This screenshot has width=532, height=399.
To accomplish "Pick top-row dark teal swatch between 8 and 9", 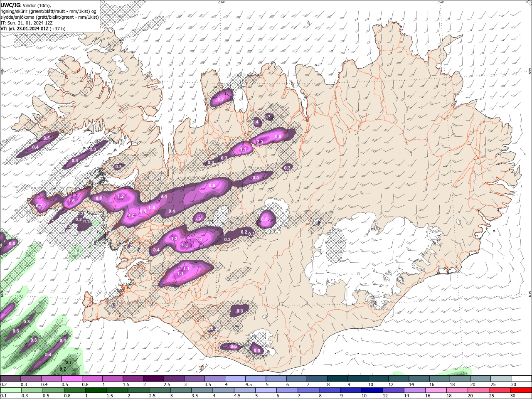I will [x=337, y=379].
